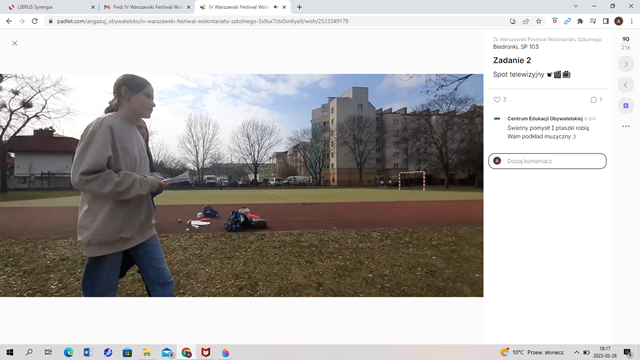Viewport: 640px width, 360px height.
Task: Click the Centrum Edukacji Obywatelskiej avatar
Action: [497, 119]
